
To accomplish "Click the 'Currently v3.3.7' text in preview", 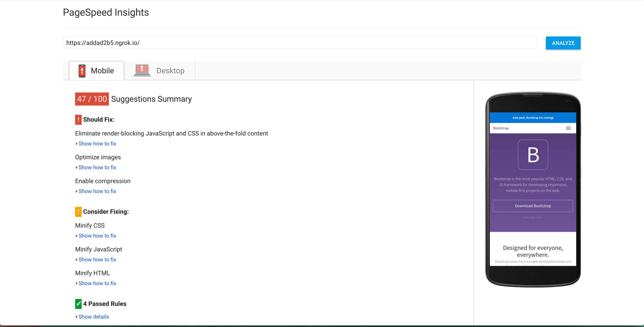I will point(533,217).
